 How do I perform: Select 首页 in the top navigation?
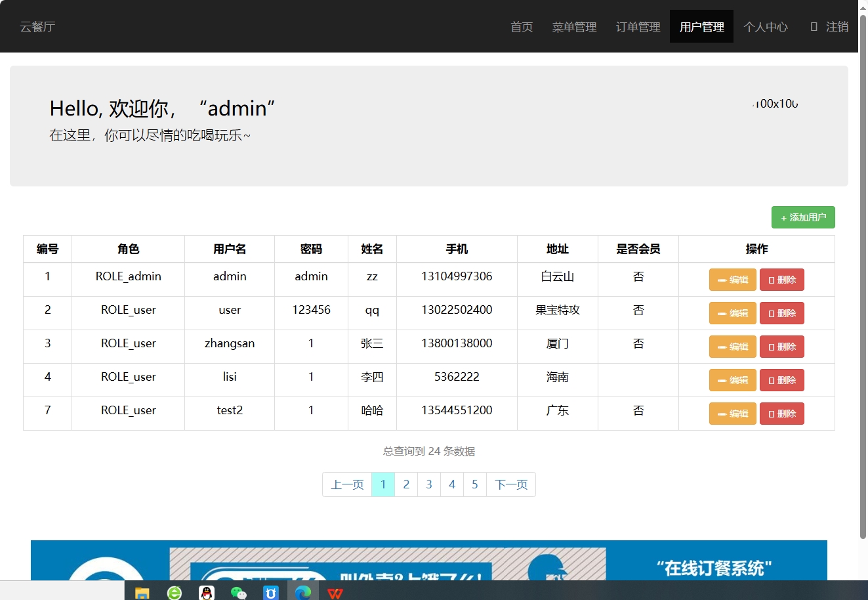(521, 26)
